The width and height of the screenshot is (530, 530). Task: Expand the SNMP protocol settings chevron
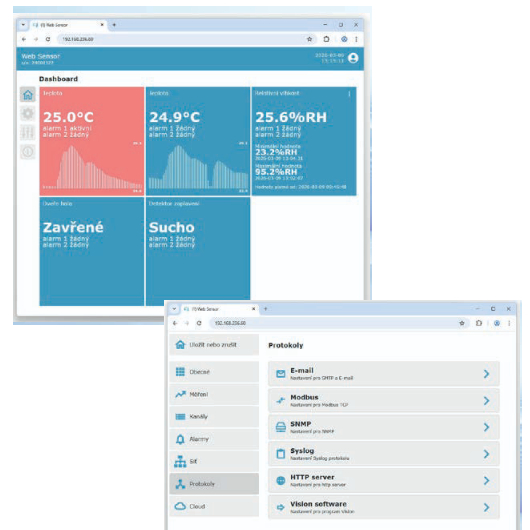pos(486,427)
